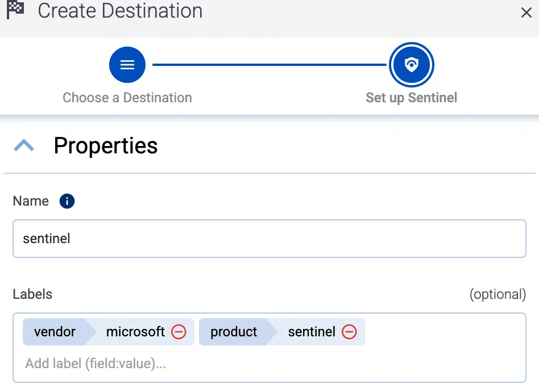Collapse the Properties section chevron
The width and height of the screenshot is (539, 392).
(x=24, y=145)
